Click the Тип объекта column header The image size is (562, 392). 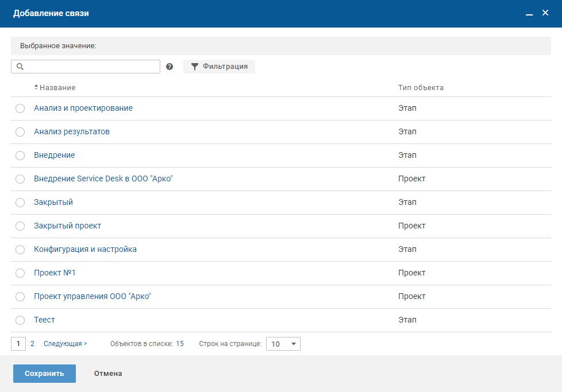tap(421, 88)
